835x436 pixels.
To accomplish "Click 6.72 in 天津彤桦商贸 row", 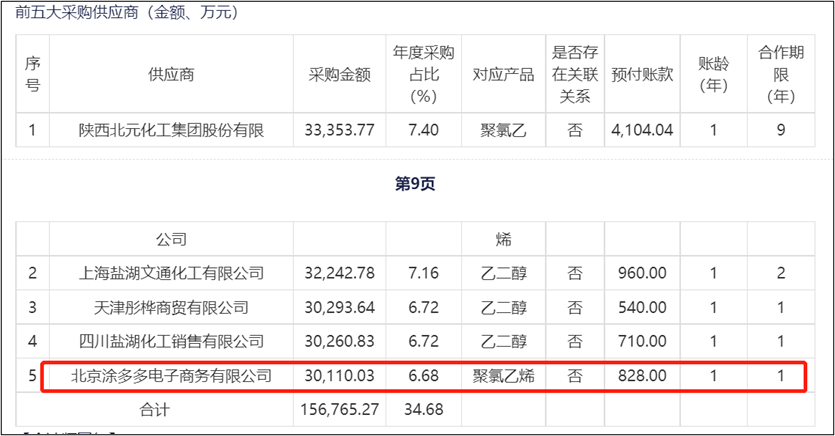I will point(423,307).
